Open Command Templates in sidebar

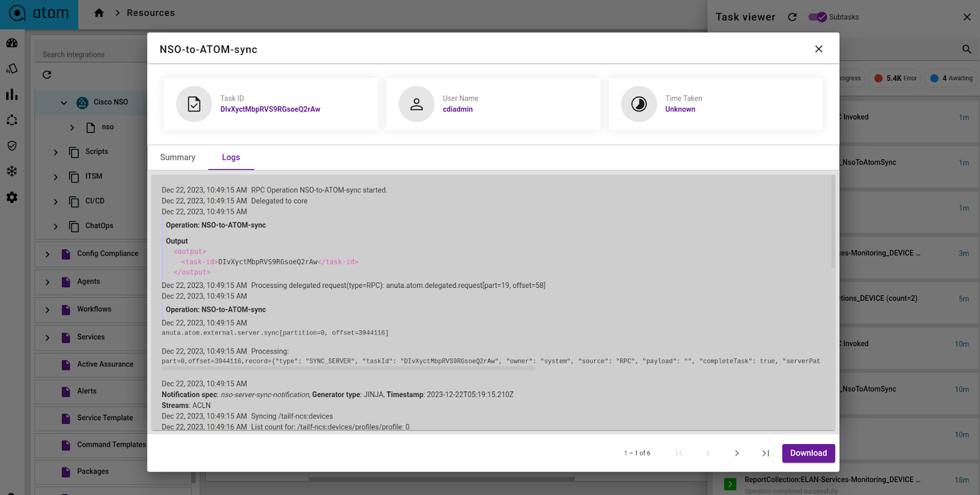111,445
